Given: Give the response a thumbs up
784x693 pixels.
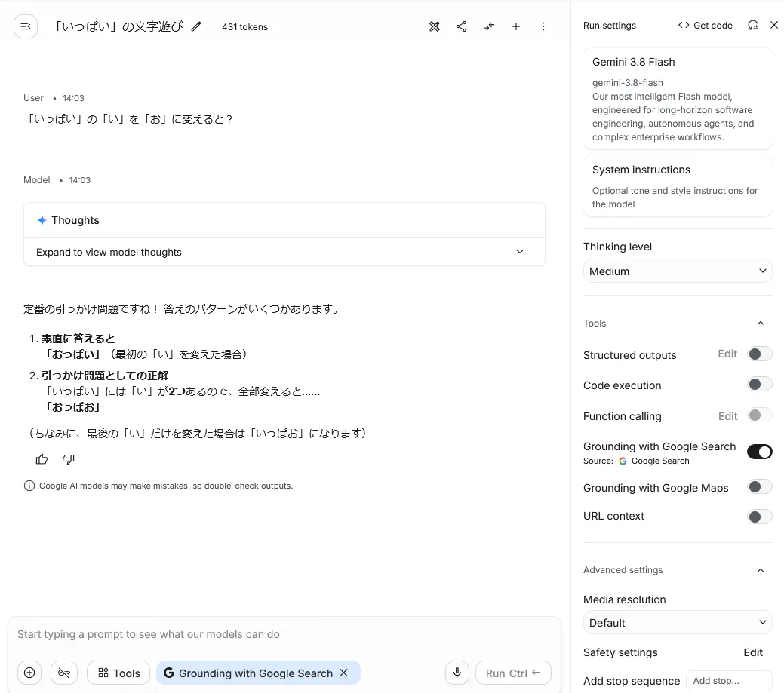Looking at the screenshot, I should tap(42, 459).
